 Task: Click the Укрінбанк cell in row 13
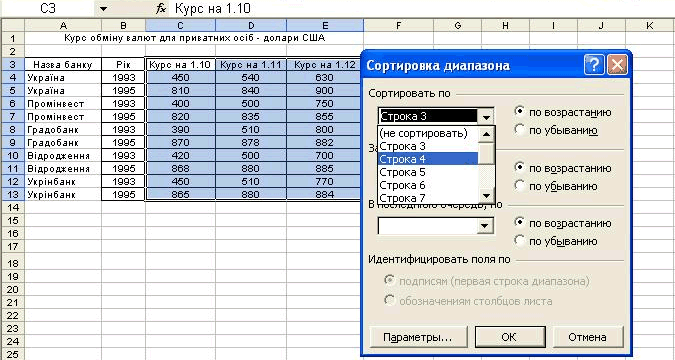(63, 194)
